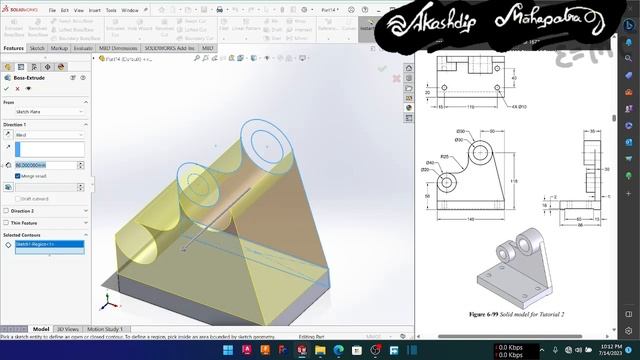Open the File menu

coord(52,10)
